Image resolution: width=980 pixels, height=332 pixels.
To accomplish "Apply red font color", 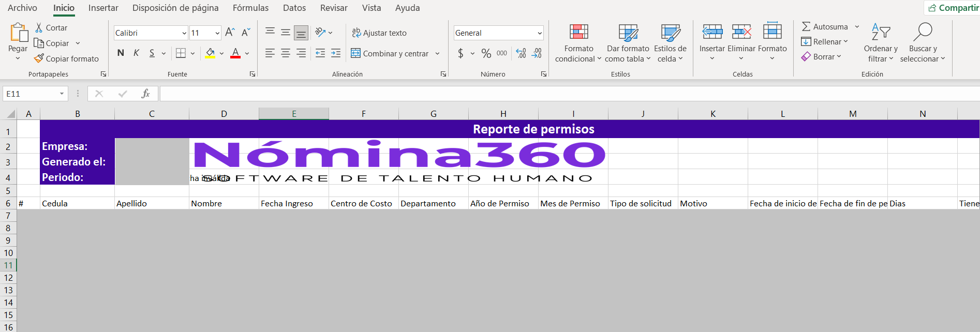I will point(235,53).
